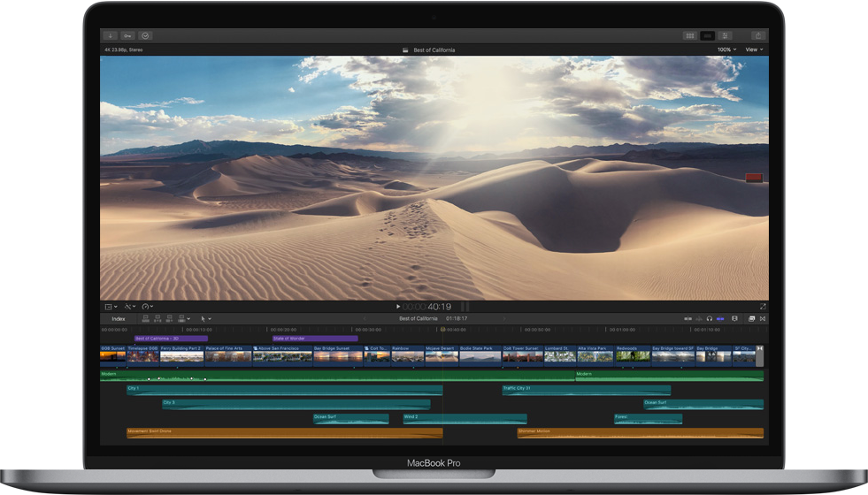Screen dimensions: 868x495
Task: Open the keyword editor key icon
Action: tap(128, 36)
